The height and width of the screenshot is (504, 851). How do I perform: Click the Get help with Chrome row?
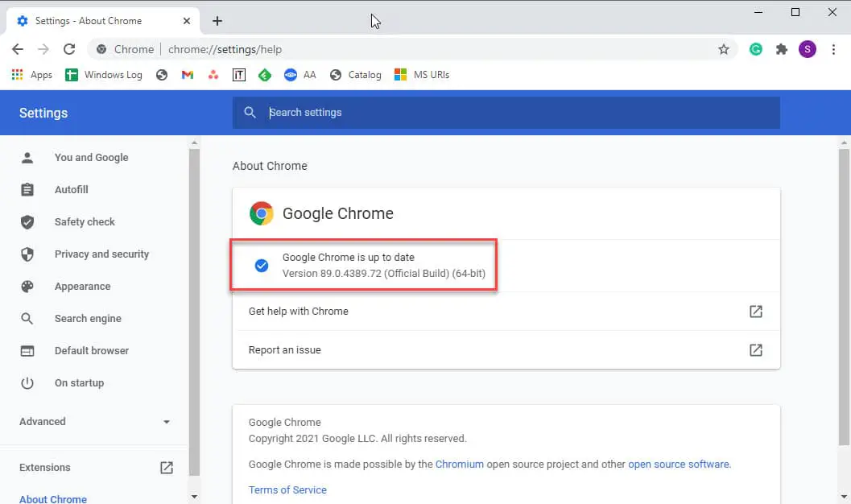[x=506, y=312]
